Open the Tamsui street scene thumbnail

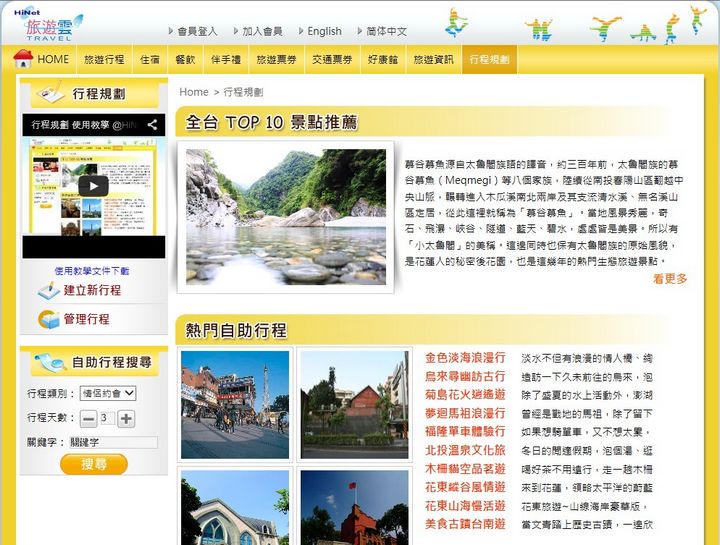click(x=235, y=405)
